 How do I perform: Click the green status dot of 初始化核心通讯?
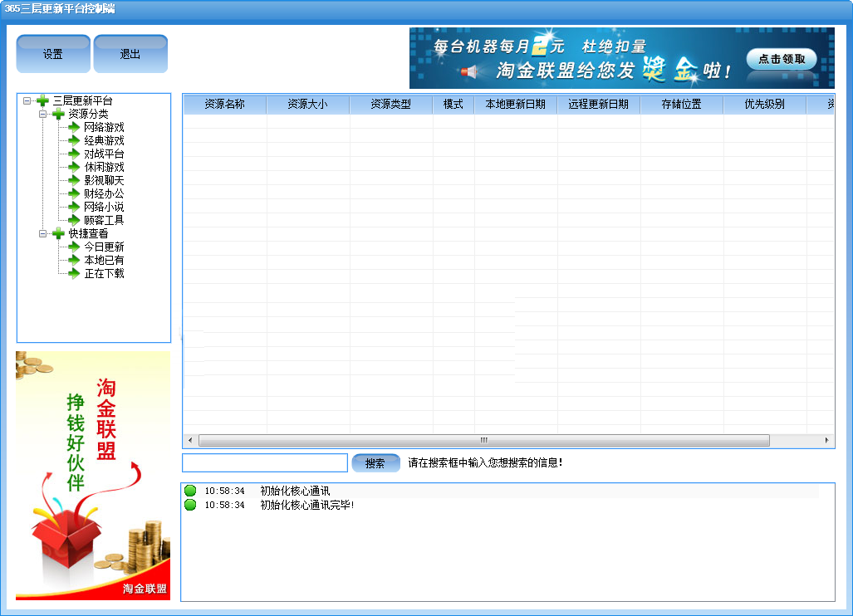(190, 491)
